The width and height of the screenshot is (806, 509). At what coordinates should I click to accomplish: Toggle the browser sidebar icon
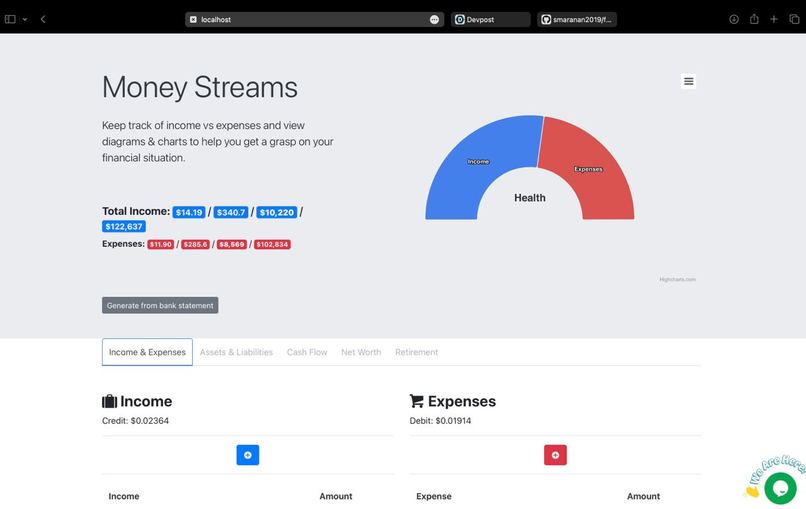(10, 20)
